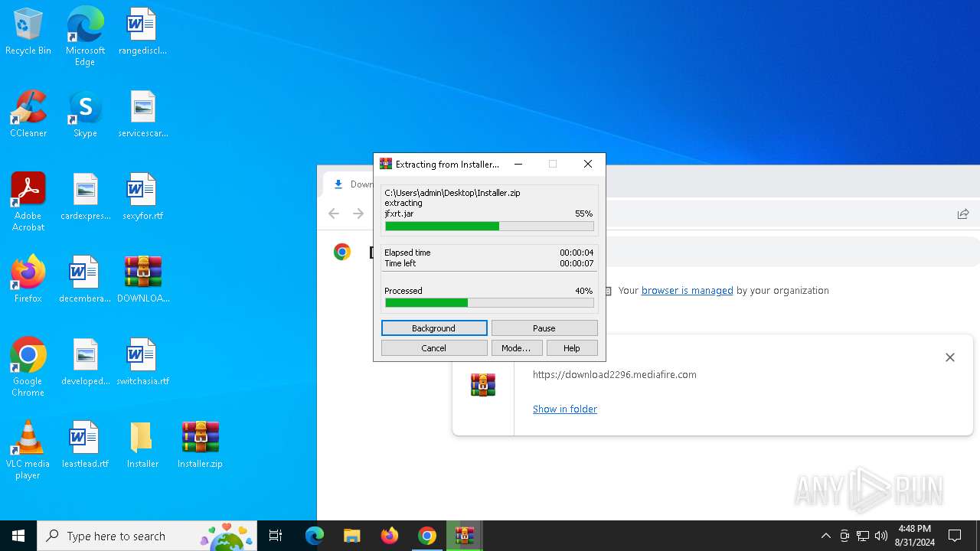980x551 pixels.
Task: Close the Extracting from Installer dialog
Action: (588, 164)
